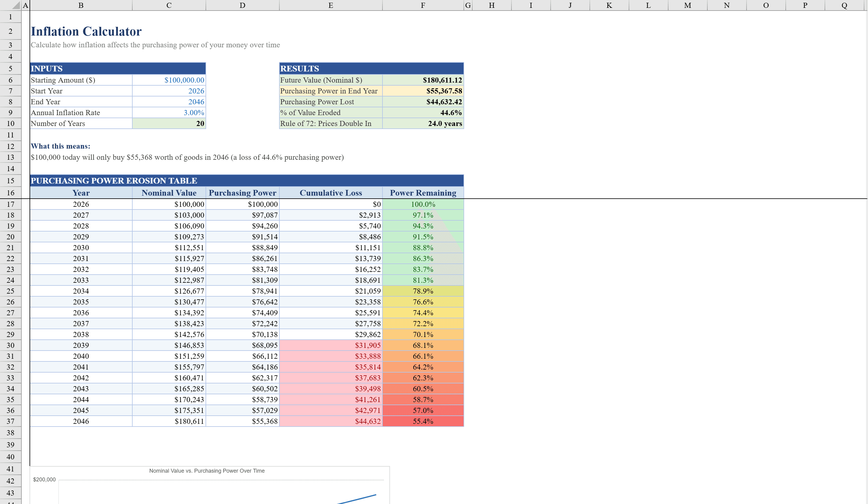Click the PURCHASING POWER EROSION TABLE header
868x504 pixels.
coord(114,181)
